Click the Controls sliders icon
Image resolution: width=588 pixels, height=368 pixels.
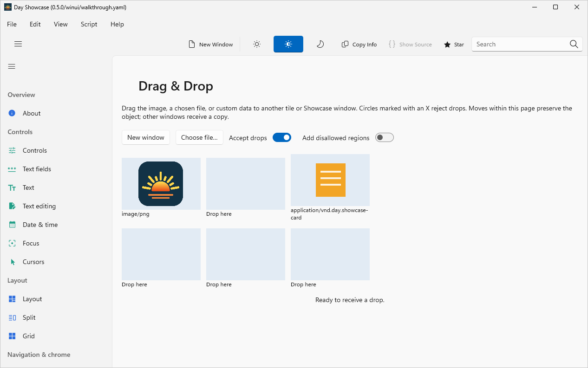click(13, 150)
